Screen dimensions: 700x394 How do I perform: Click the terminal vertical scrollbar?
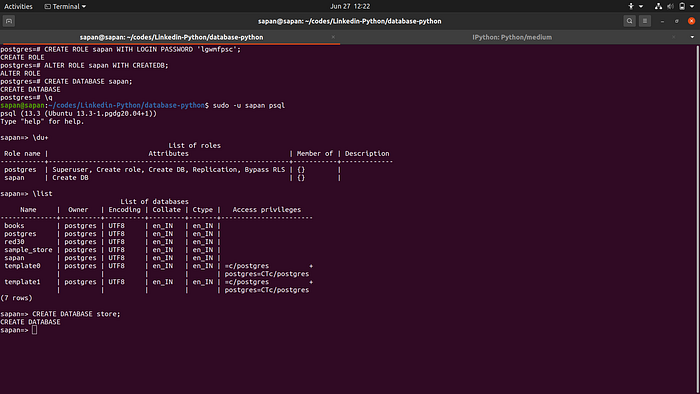tap(697, 219)
